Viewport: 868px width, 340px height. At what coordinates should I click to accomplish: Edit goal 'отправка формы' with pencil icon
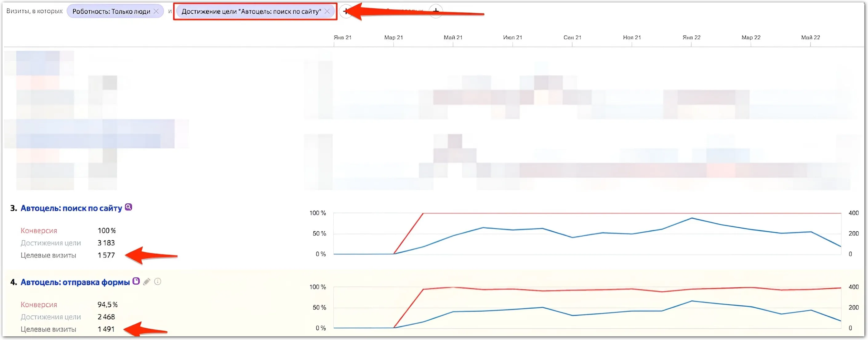pyautogui.click(x=147, y=281)
